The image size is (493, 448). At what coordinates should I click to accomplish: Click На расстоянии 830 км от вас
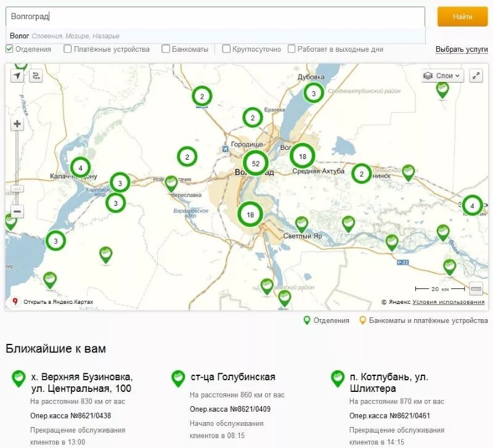pos(78,401)
